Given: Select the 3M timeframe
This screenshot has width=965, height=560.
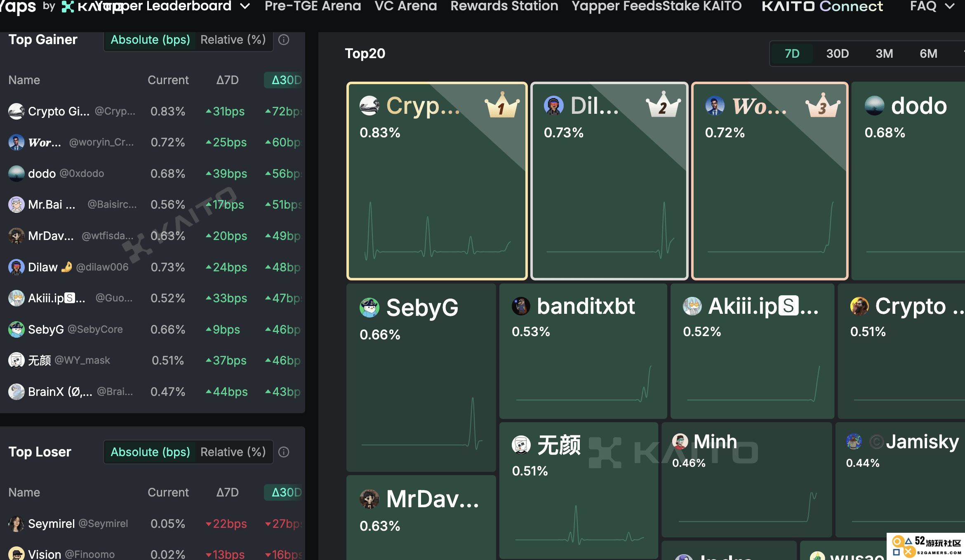Looking at the screenshot, I should click(x=884, y=54).
